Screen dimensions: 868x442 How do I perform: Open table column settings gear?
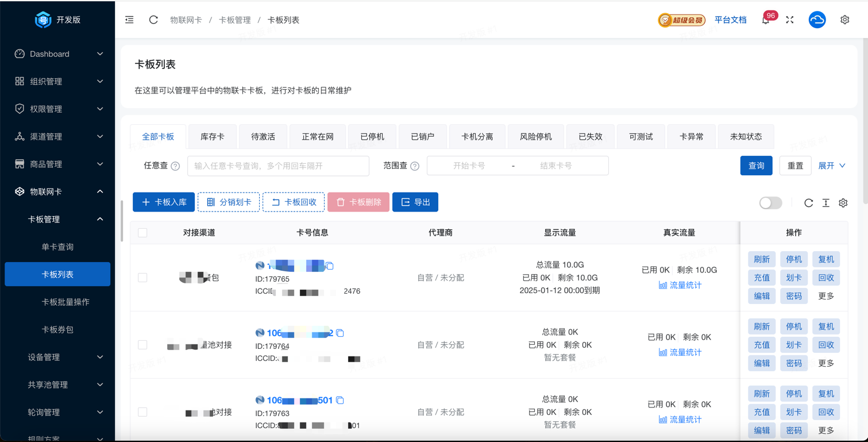pyautogui.click(x=843, y=203)
